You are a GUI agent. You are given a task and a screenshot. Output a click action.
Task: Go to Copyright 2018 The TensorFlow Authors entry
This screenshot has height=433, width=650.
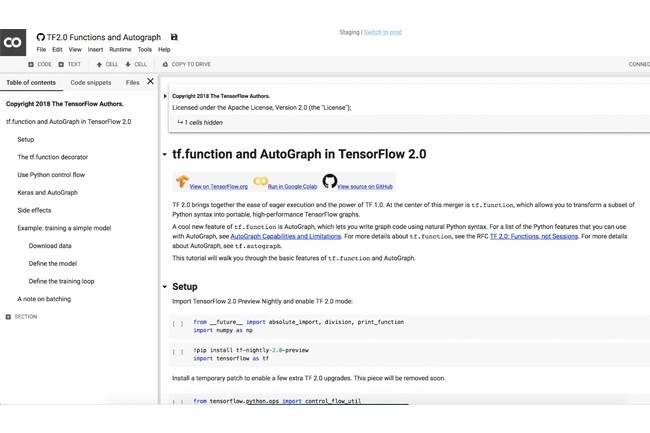(65, 104)
